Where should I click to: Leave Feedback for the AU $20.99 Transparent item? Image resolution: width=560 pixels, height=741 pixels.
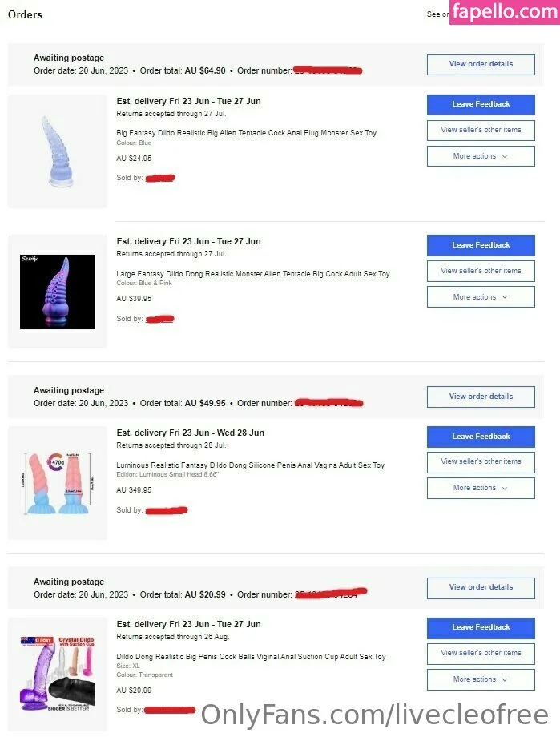(x=481, y=627)
